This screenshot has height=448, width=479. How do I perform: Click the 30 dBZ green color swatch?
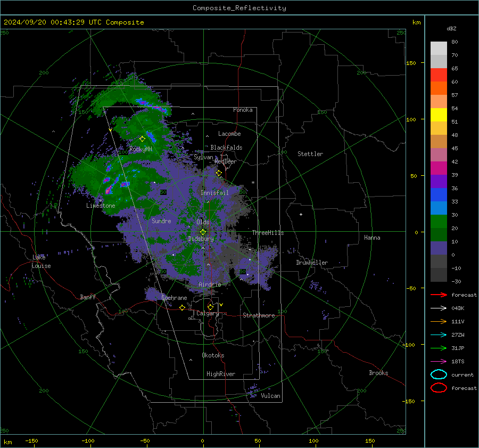tap(439, 222)
